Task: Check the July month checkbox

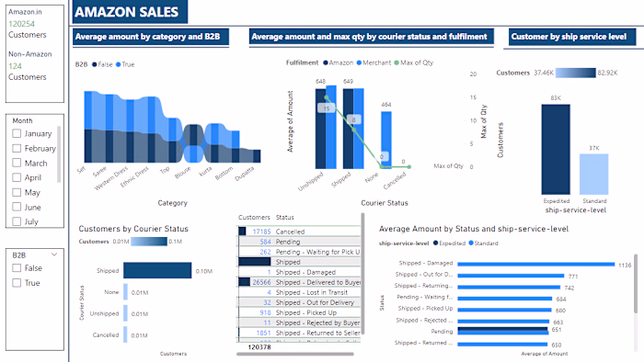Action: coord(17,221)
